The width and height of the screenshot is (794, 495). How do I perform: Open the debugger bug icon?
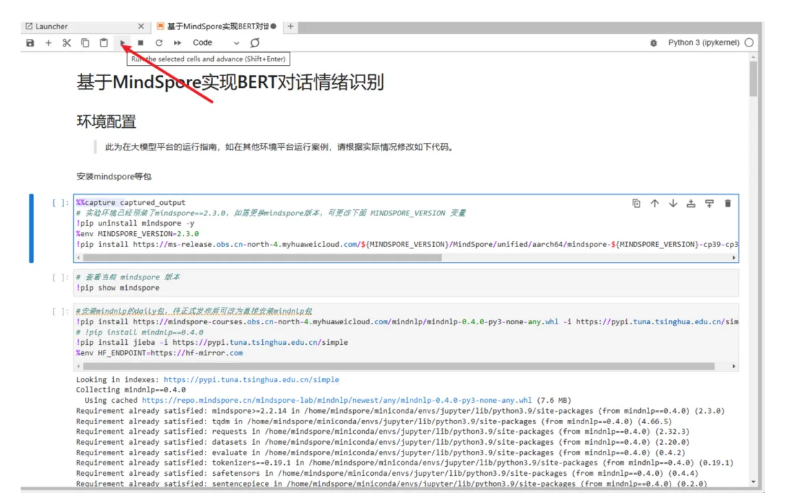[654, 43]
